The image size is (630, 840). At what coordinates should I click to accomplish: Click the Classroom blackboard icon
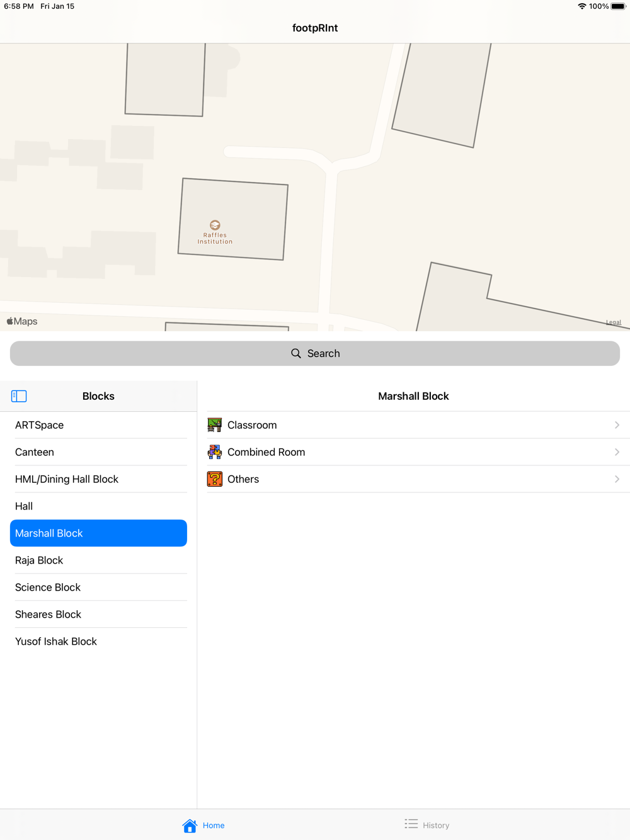215,425
